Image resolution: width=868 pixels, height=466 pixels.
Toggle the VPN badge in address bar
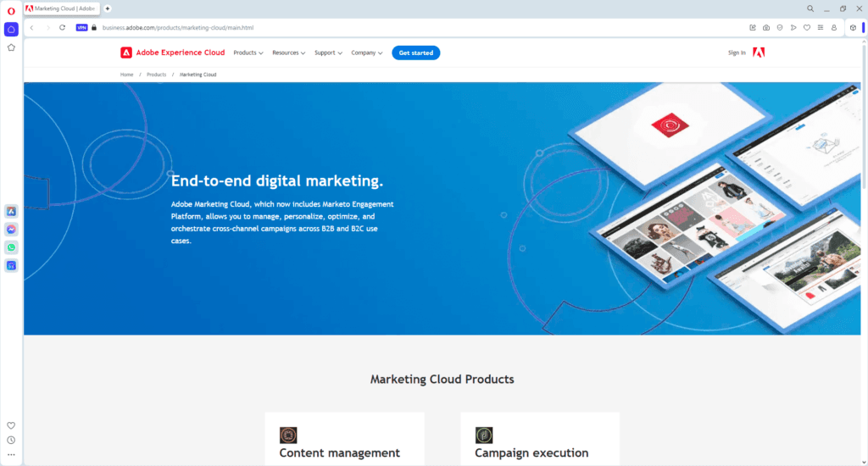[x=81, y=28]
